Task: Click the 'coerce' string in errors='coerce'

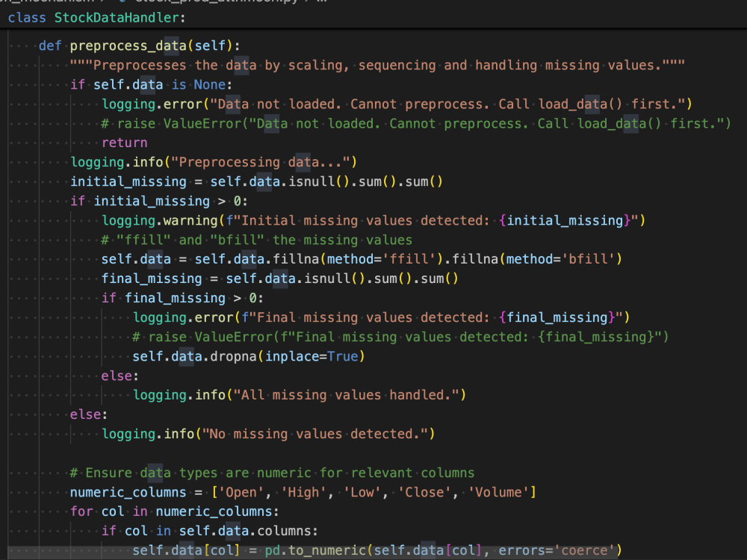Action: point(584,551)
